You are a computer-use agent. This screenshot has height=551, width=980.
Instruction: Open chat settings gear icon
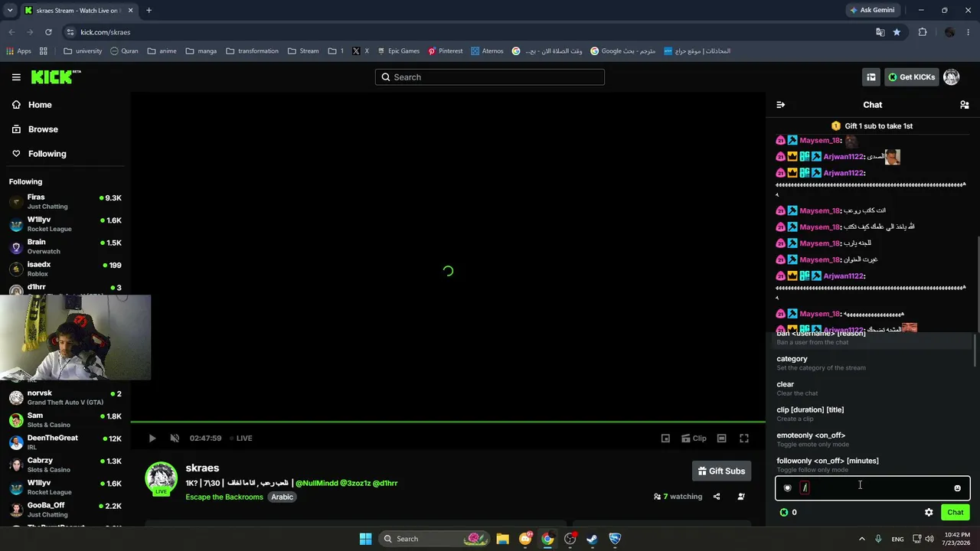(x=929, y=513)
